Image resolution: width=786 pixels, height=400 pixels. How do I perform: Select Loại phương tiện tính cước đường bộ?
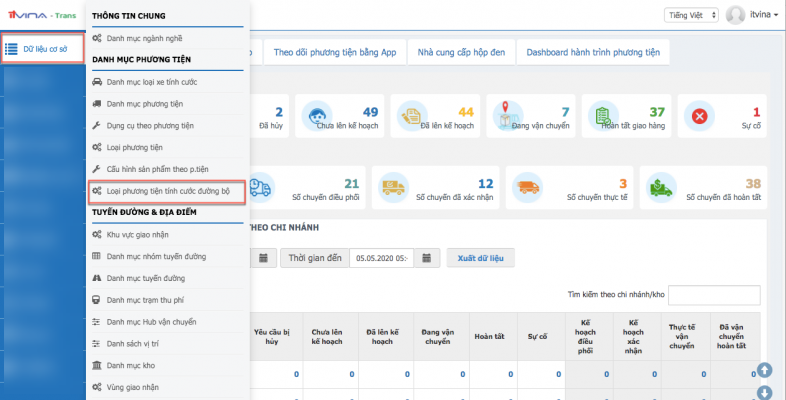(x=165, y=189)
